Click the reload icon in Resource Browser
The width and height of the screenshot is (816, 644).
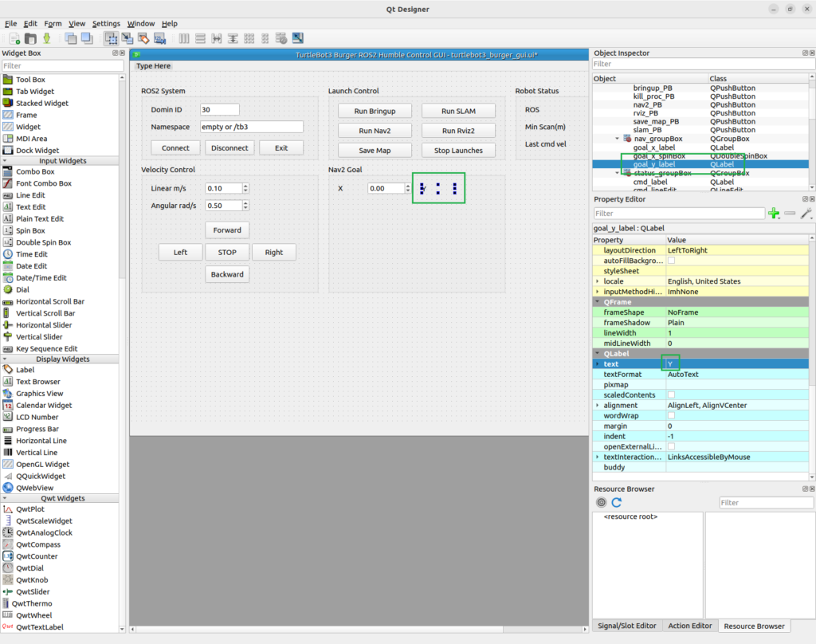tap(617, 502)
